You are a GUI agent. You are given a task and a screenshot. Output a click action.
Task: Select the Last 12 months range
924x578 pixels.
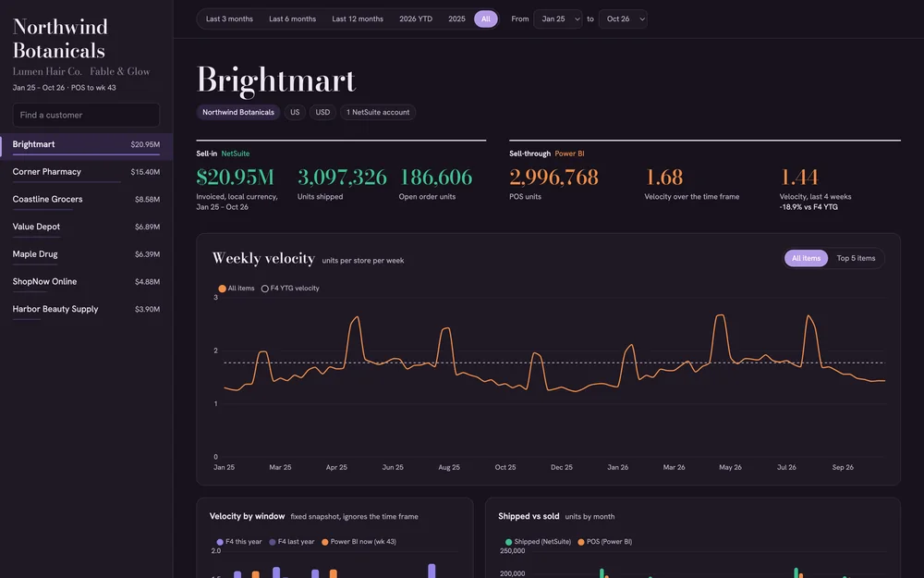358,18
